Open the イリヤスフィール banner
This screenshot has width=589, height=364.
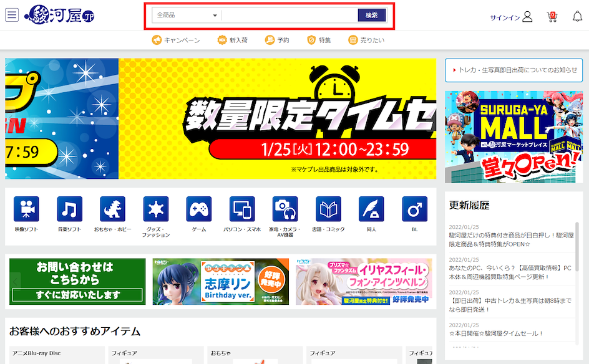pyautogui.click(x=364, y=282)
